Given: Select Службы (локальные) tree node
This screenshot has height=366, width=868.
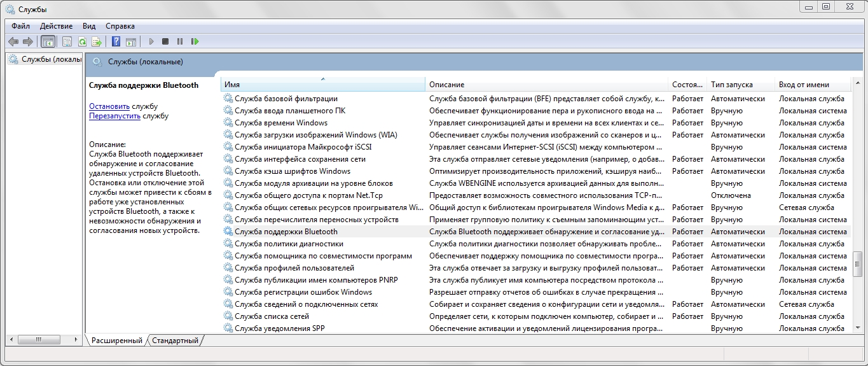Looking at the screenshot, I should click(x=45, y=59).
